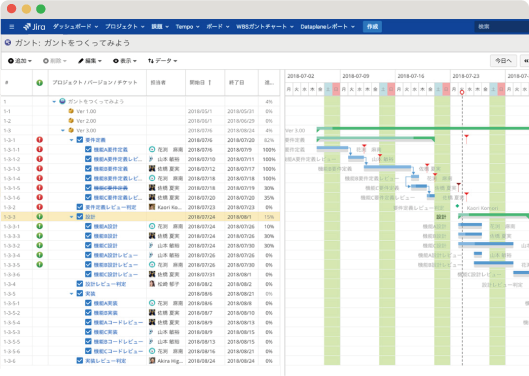Viewport: 529px width, 376px height.
Task: Open the WBSガントチャート menu
Action: point(264,27)
